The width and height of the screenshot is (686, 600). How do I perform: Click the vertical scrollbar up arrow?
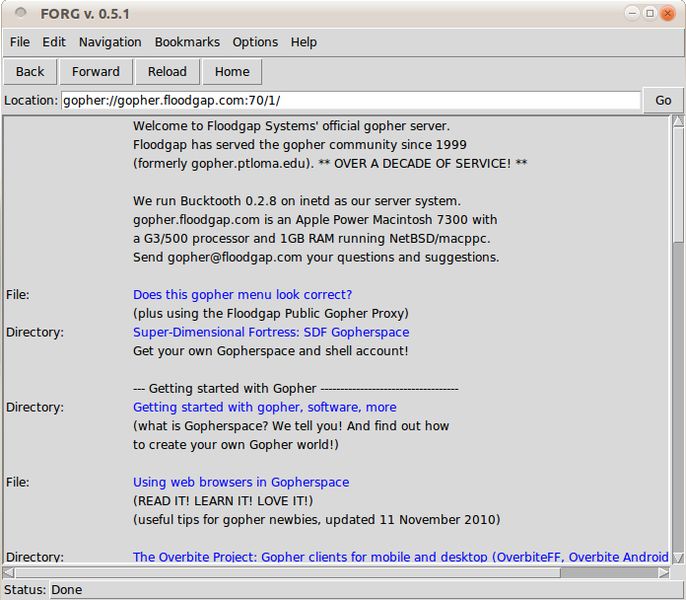coord(678,121)
